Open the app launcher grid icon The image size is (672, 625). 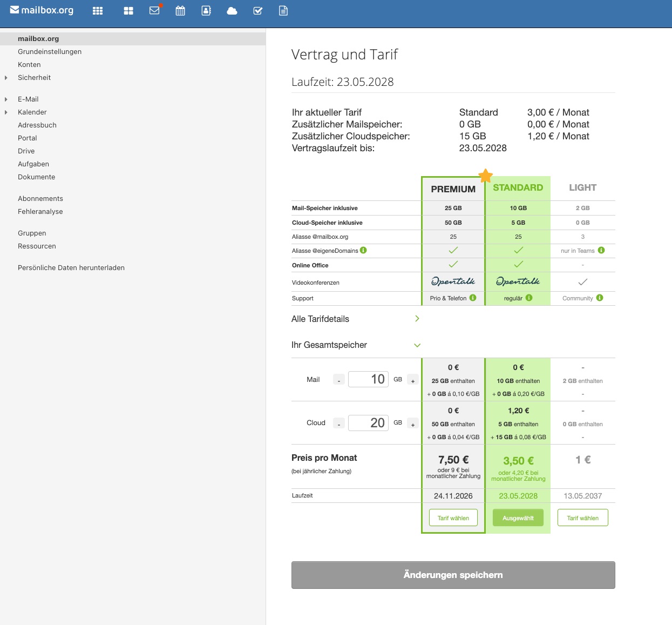click(98, 11)
